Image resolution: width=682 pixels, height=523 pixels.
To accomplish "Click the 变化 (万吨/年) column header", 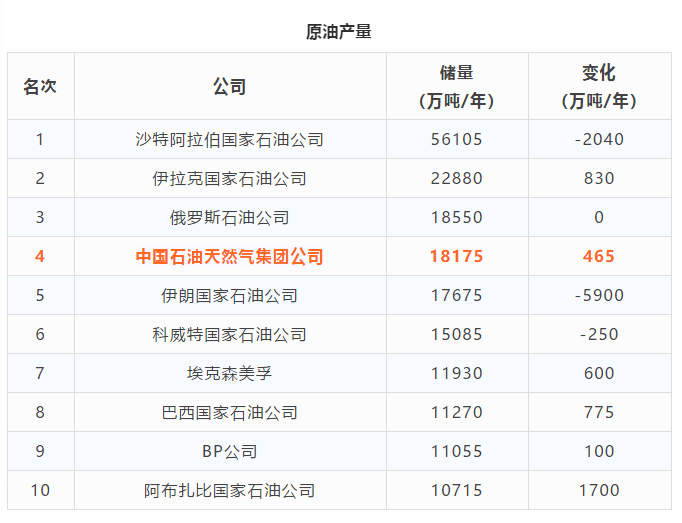I will (x=599, y=86).
